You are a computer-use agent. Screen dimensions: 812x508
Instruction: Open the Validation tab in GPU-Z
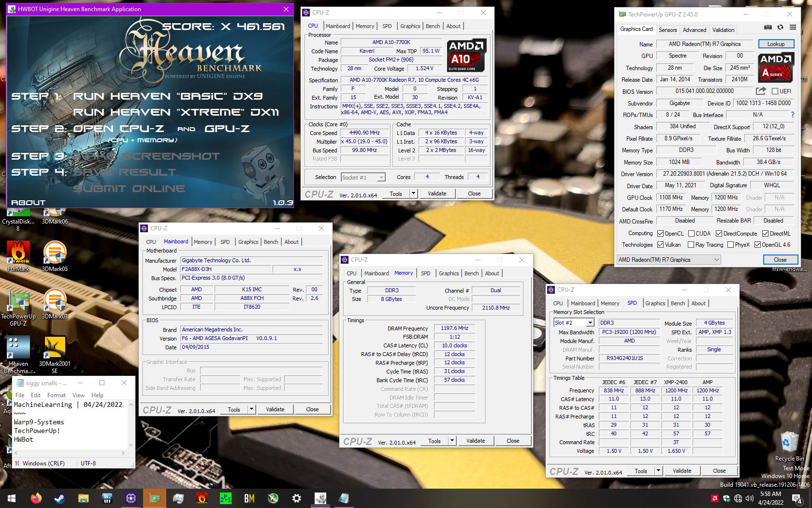pos(723,30)
